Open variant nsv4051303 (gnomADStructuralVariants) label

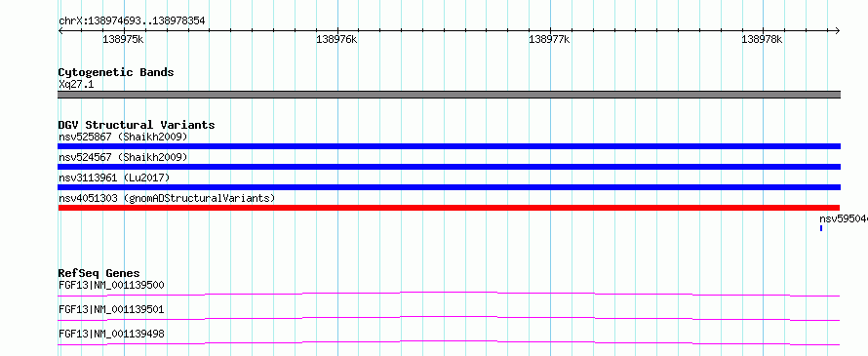167,198
